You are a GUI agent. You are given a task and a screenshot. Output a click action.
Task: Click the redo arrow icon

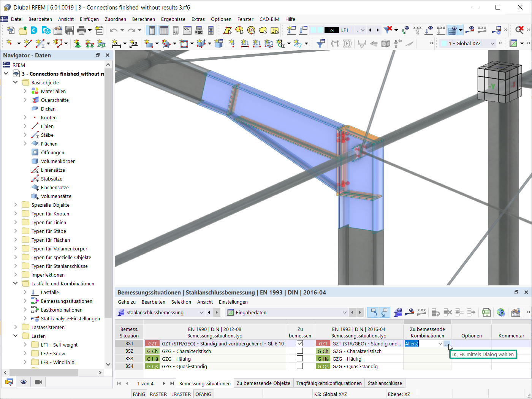click(131, 30)
